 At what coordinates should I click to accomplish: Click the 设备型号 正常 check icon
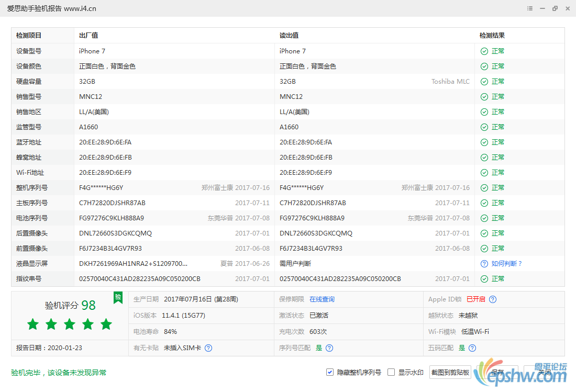coord(484,51)
